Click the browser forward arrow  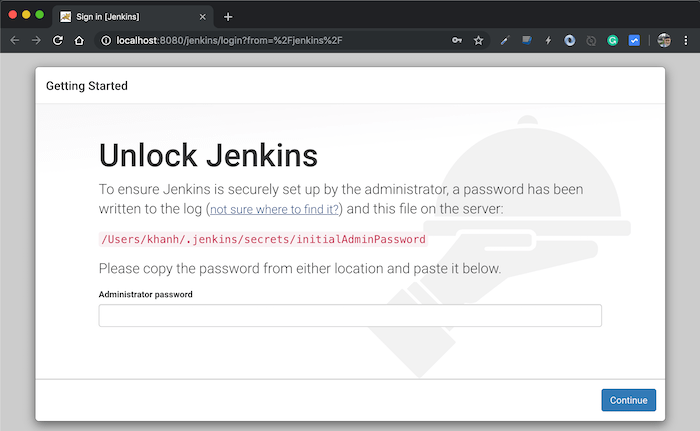36,41
